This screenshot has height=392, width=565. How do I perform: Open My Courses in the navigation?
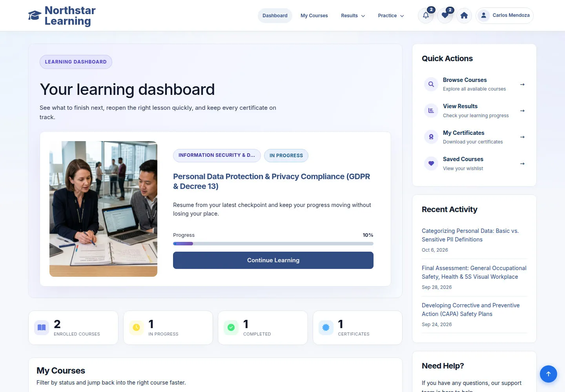click(314, 16)
